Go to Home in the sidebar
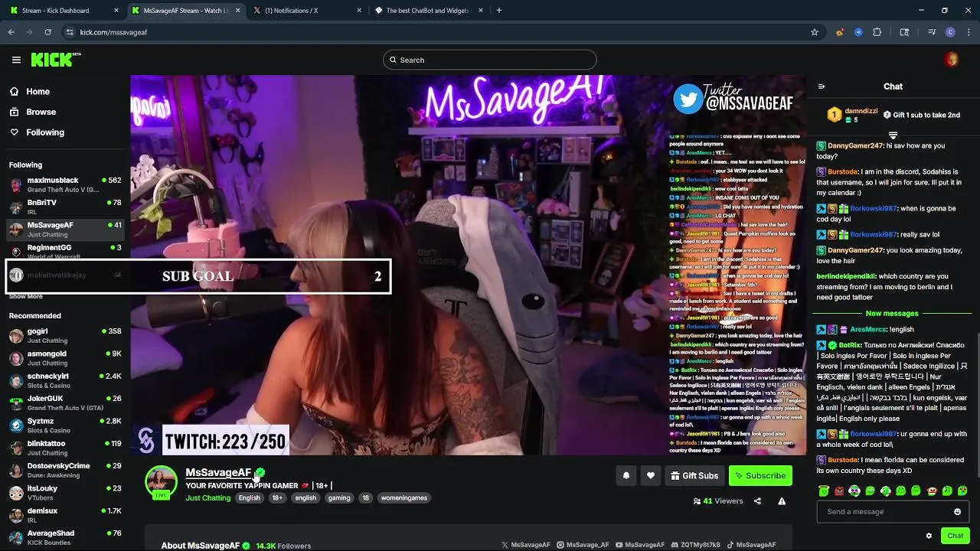 click(31, 91)
